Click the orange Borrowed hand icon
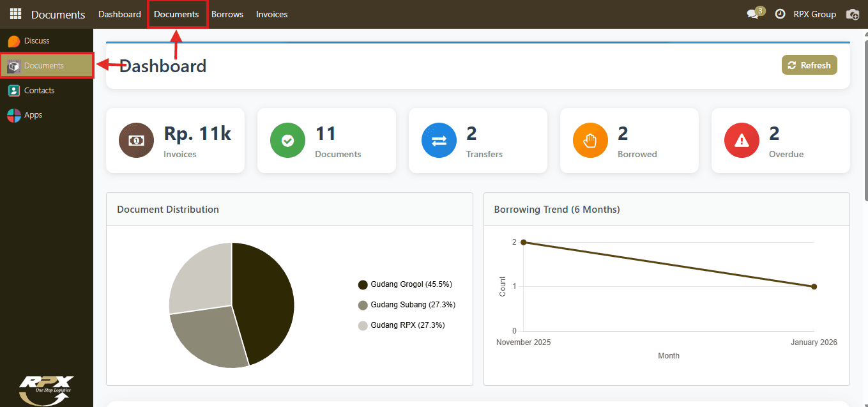The height and width of the screenshot is (407, 868). click(x=591, y=141)
